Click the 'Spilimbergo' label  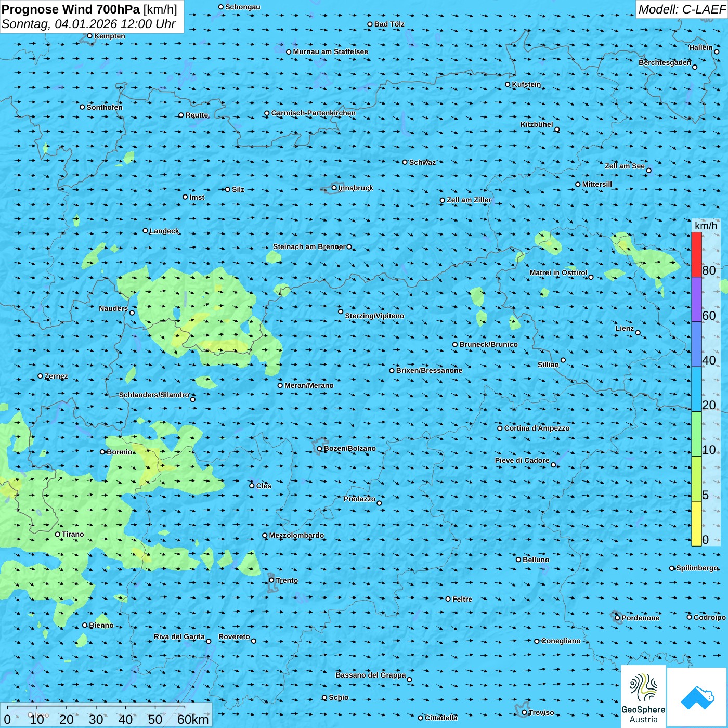(x=697, y=568)
